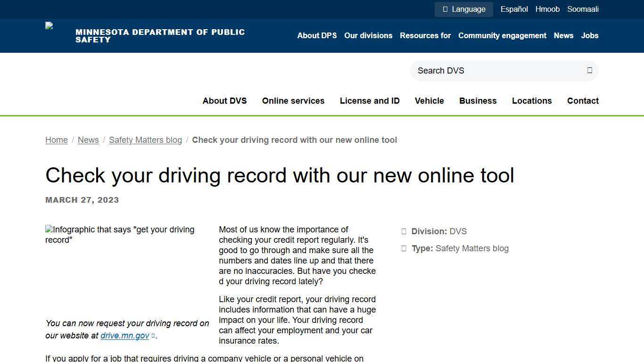Click the globe icon next to Language
This screenshot has width=644, height=362.
445,9
